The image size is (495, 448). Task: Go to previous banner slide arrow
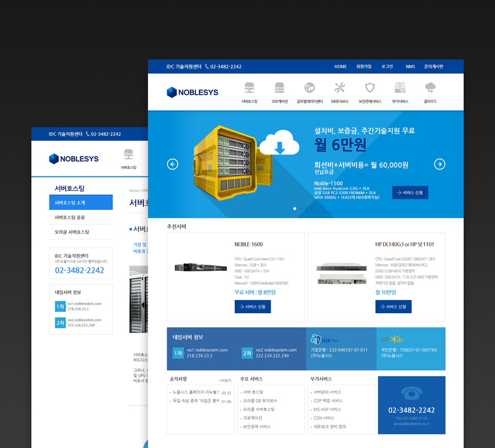tap(173, 164)
